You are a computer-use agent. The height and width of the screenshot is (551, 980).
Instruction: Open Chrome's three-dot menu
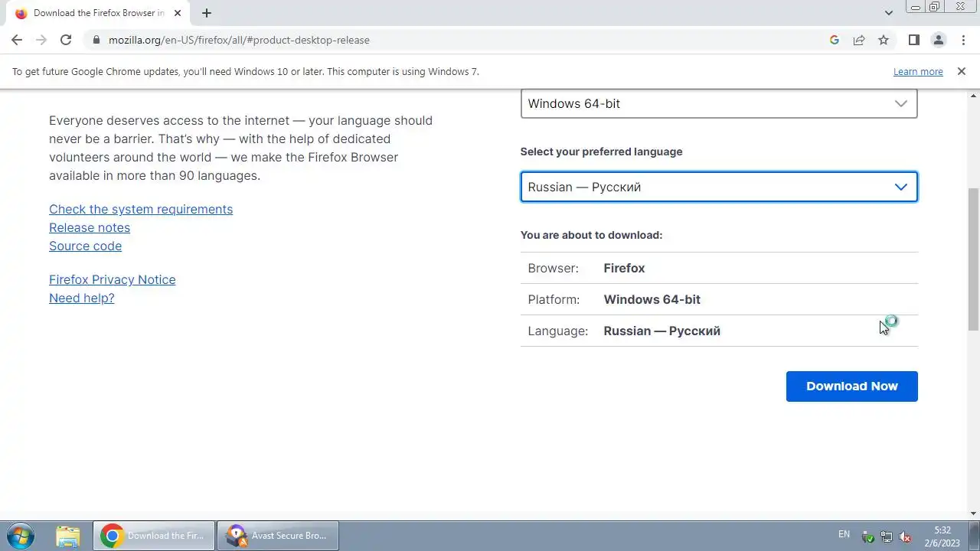(x=963, y=40)
